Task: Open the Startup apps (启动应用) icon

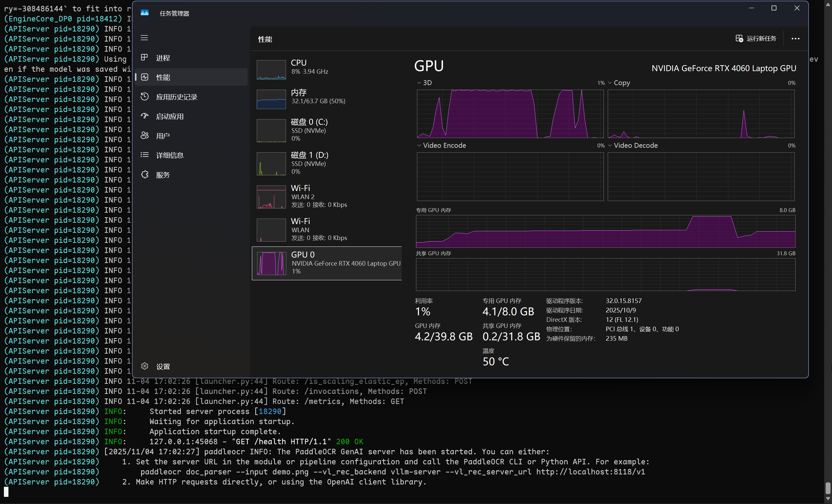Action: [145, 116]
